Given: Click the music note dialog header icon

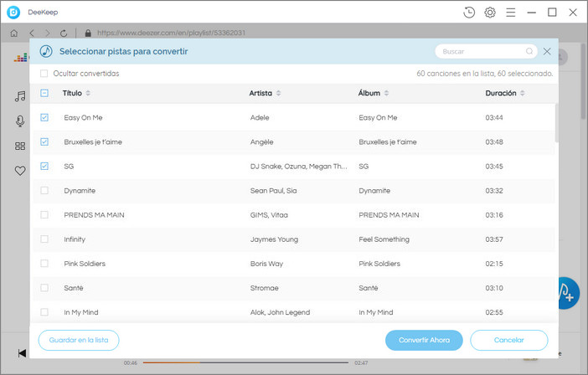Looking at the screenshot, I should (46, 51).
